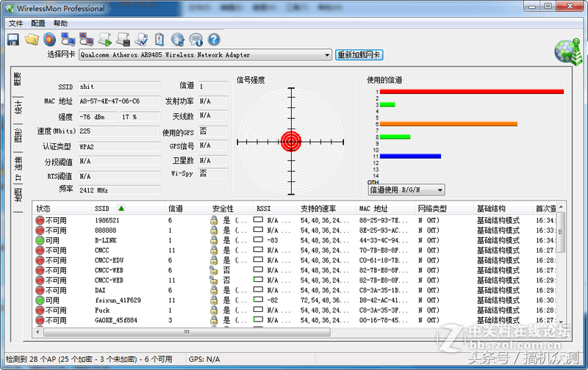
Task: Click the lock icon in the CMCC channel 11 row
Action: [x=214, y=250]
